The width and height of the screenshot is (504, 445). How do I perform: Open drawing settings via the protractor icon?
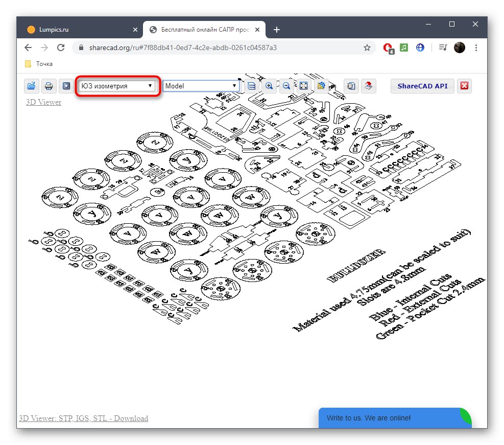(321, 86)
